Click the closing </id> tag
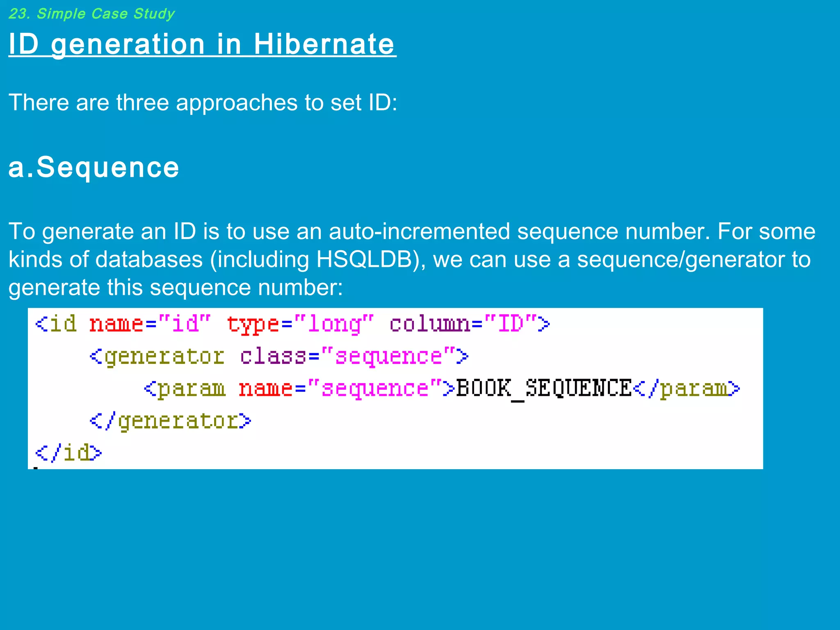 68,453
